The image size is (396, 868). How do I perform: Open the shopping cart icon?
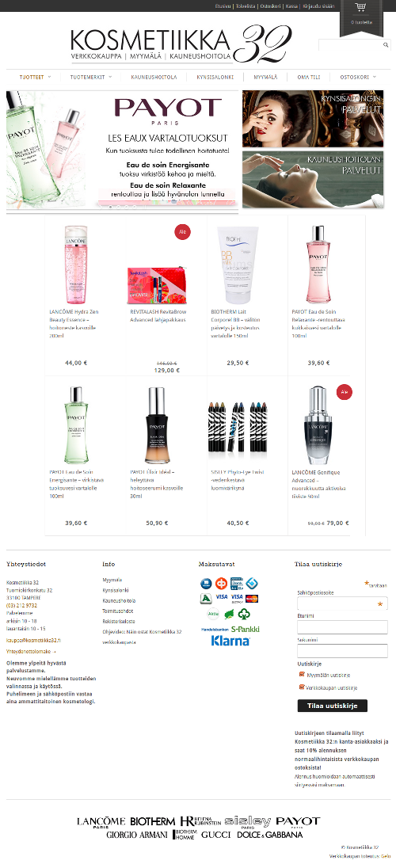[360, 7]
